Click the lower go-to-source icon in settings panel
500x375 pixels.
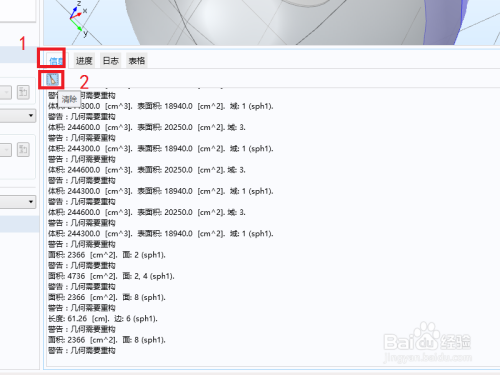(x=23, y=150)
